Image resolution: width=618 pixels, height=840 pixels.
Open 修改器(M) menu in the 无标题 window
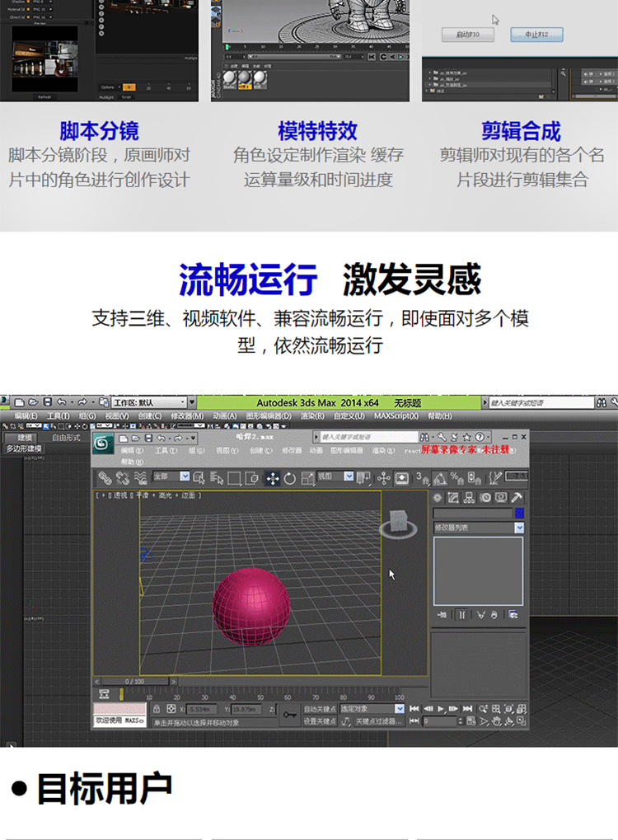[187, 415]
